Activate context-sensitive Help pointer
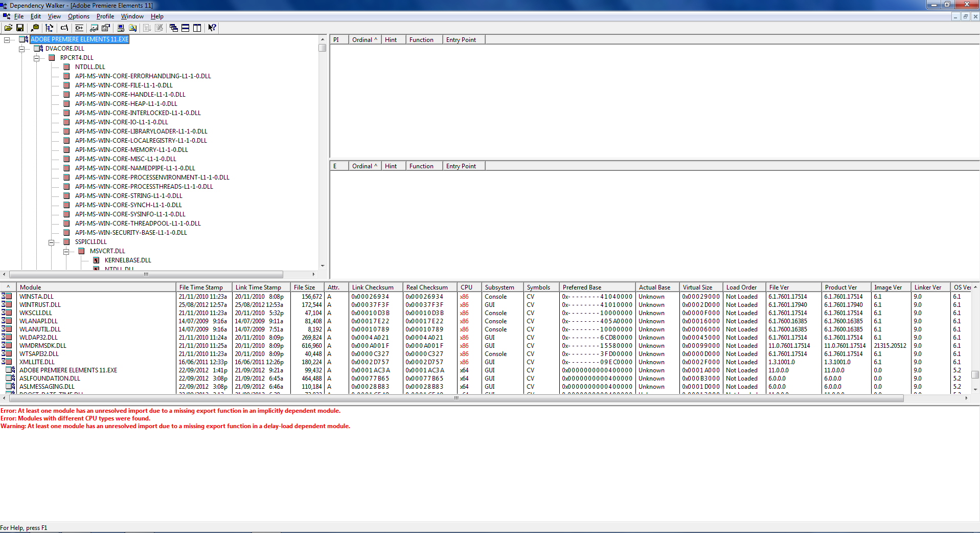980x533 pixels. pos(212,28)
